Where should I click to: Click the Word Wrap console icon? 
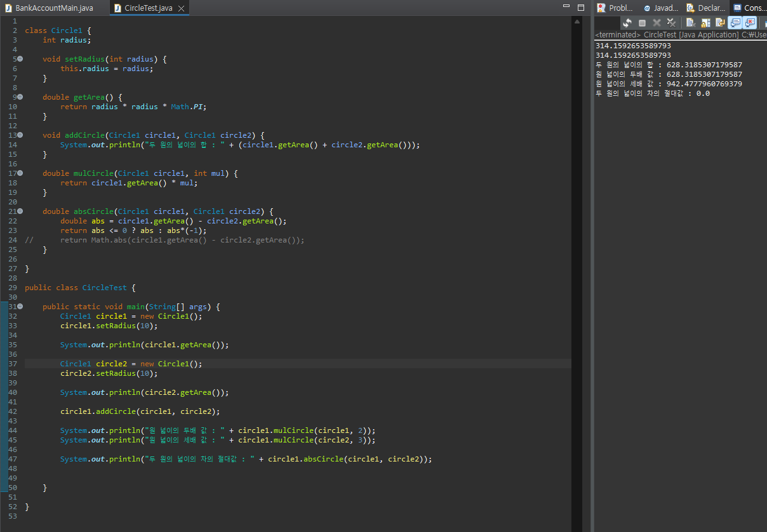[x=720, y=23]
